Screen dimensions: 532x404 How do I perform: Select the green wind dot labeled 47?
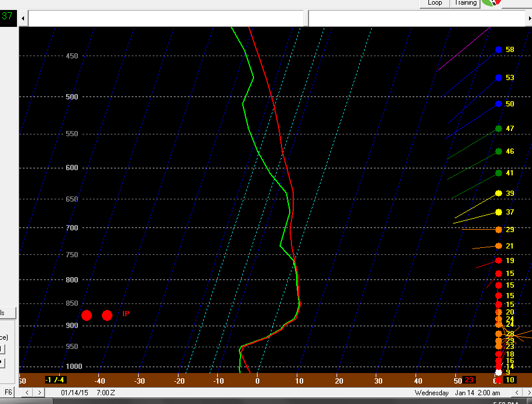(499, 129)
